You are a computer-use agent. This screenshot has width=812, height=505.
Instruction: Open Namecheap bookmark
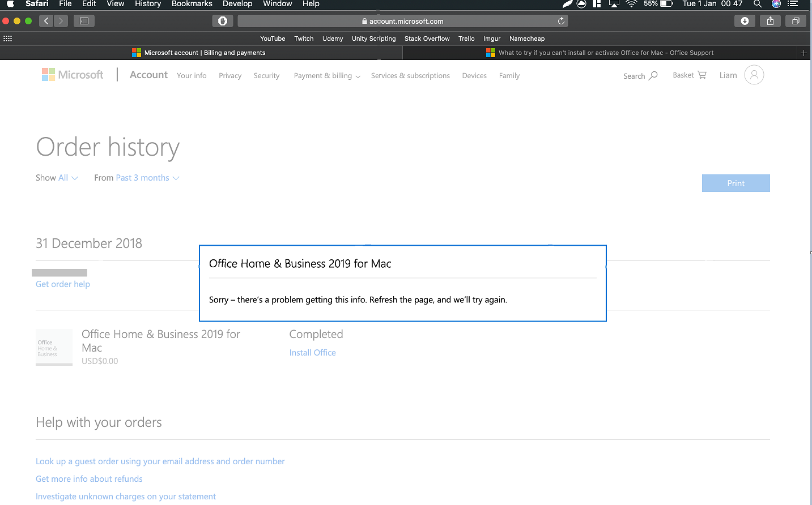coord(527,38)
